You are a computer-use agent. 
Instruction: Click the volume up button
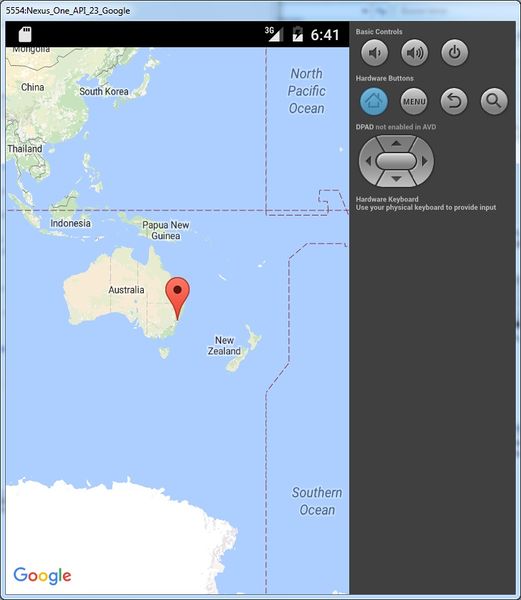[414, 52]
